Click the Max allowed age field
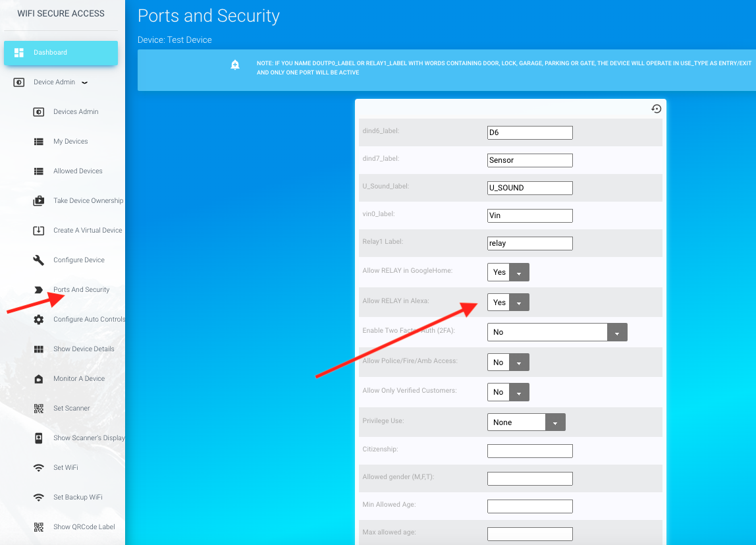 point(530,534)
